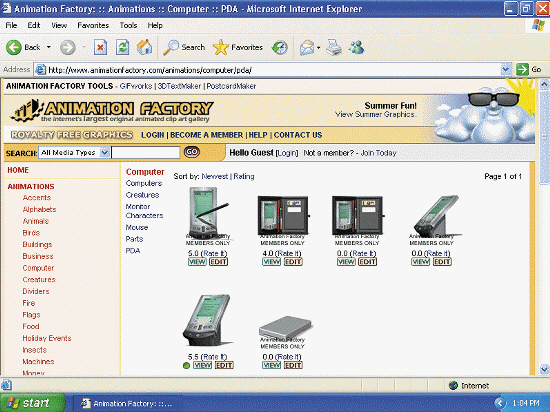Click CONTACT US link
This screenshot has height=412, width=550.
click(x=298, y=135)
